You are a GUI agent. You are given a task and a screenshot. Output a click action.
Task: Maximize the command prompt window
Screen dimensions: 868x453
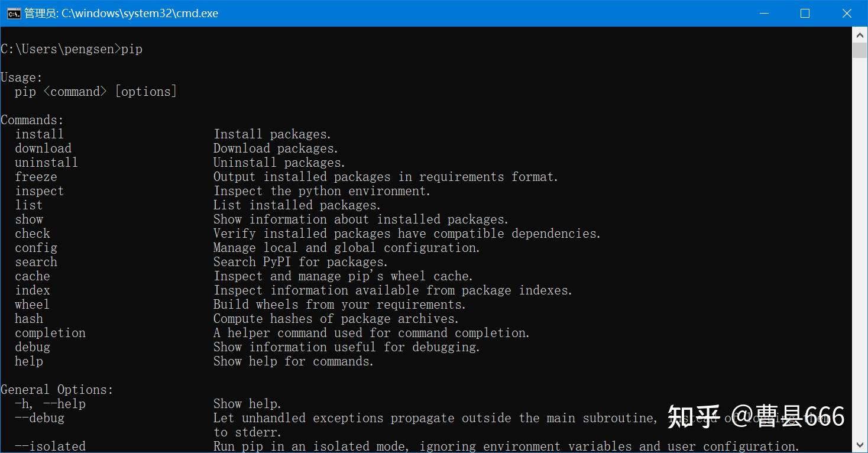[805, 13]
